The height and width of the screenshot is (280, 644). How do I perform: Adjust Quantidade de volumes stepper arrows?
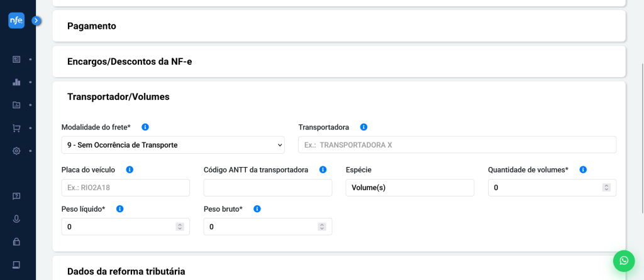[606, 188]
